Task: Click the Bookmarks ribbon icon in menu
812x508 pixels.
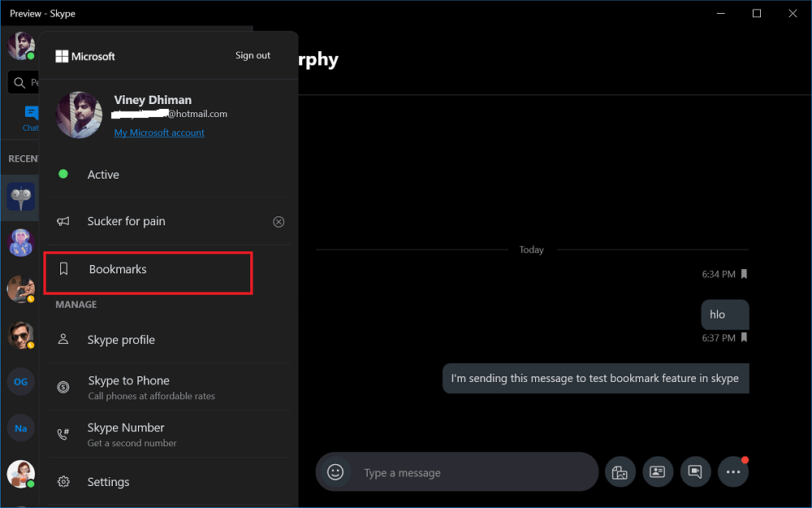Action: point(63,268)
